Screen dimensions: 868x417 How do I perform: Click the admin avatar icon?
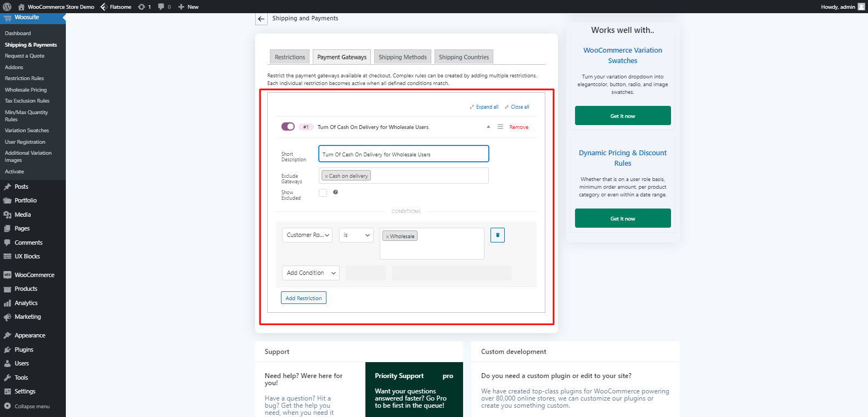tap(861, 7)
